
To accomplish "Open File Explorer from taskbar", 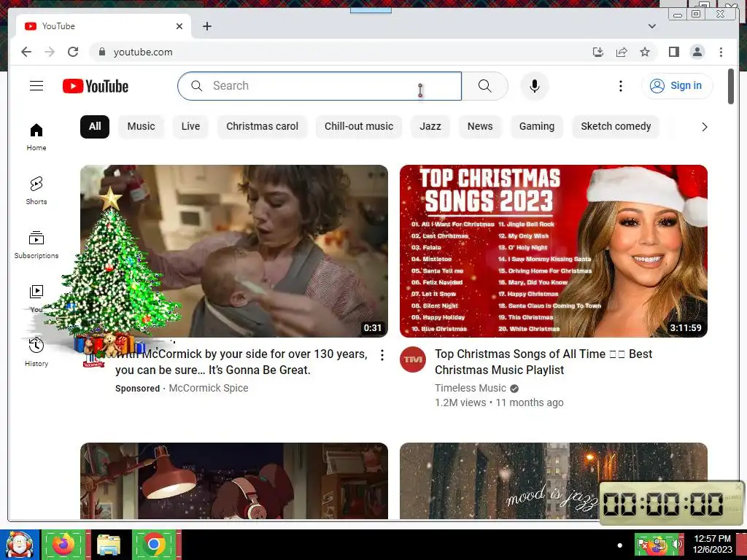I will point(109,545).
